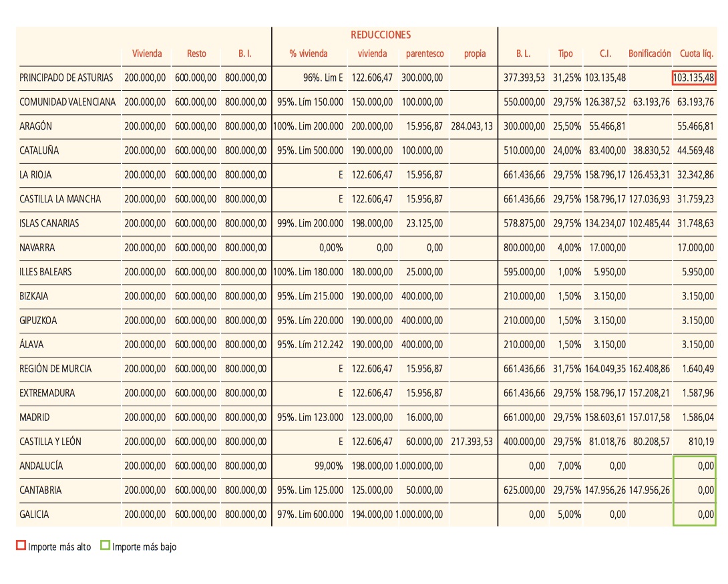Click the "Importe más bajo" legend text

coord(144,547)
